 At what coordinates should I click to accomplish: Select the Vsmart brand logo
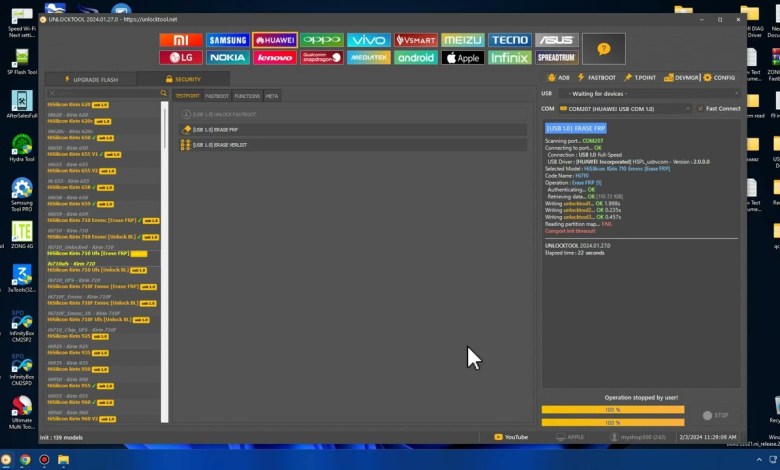coord(416,40)
